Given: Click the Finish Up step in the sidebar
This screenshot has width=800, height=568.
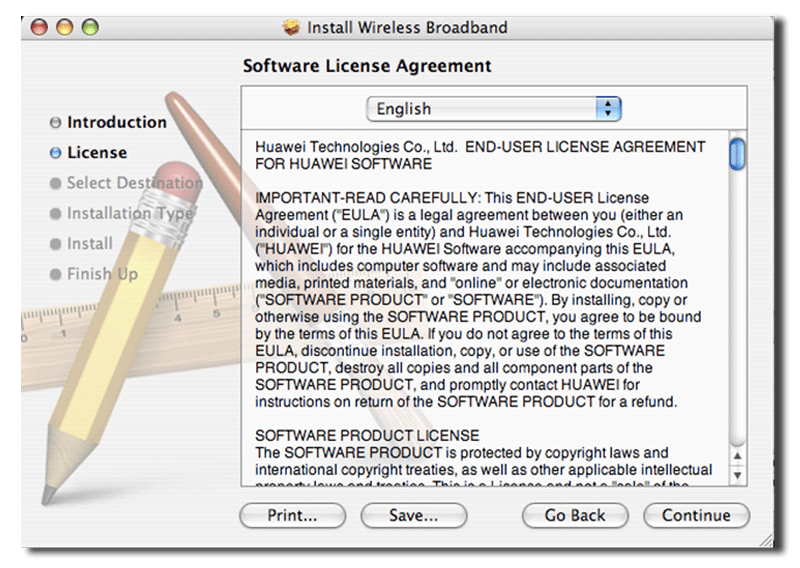Looking at the screenshot, I should (x=101, y=274).
